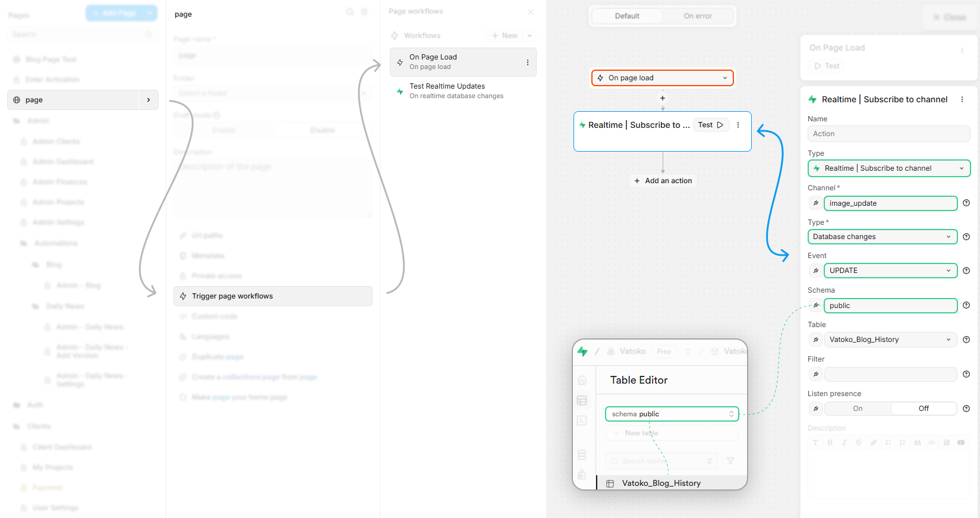Click the Channel input with image_update
Image resolution: width=980 pixels, height=518 pixels.
(x=891, y=203)
